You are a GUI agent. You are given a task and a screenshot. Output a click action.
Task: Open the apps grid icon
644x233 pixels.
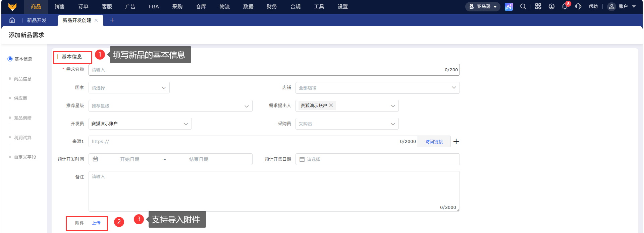538,7
